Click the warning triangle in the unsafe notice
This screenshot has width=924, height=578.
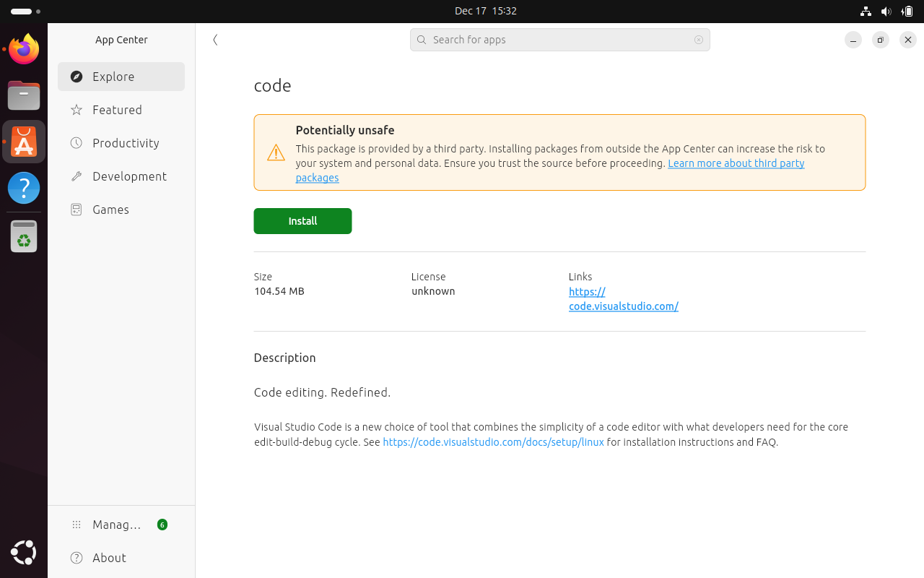click(276, 152)
